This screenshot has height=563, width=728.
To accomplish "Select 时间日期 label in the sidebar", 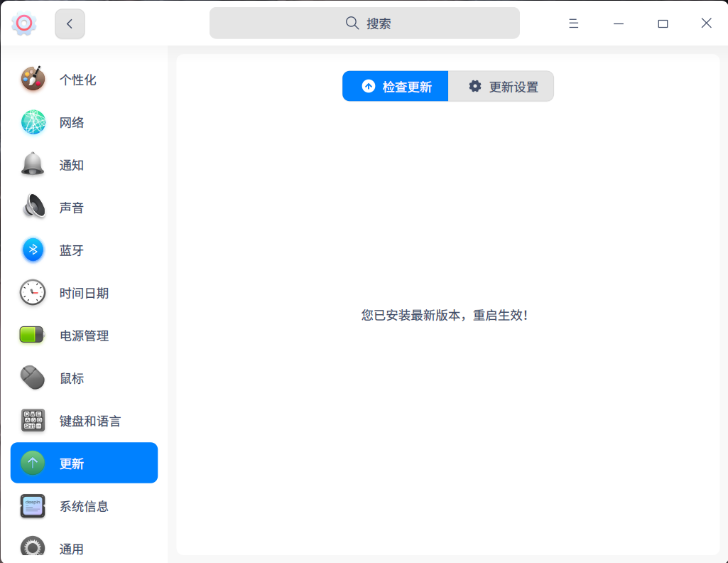I will (x=84, y=293).
